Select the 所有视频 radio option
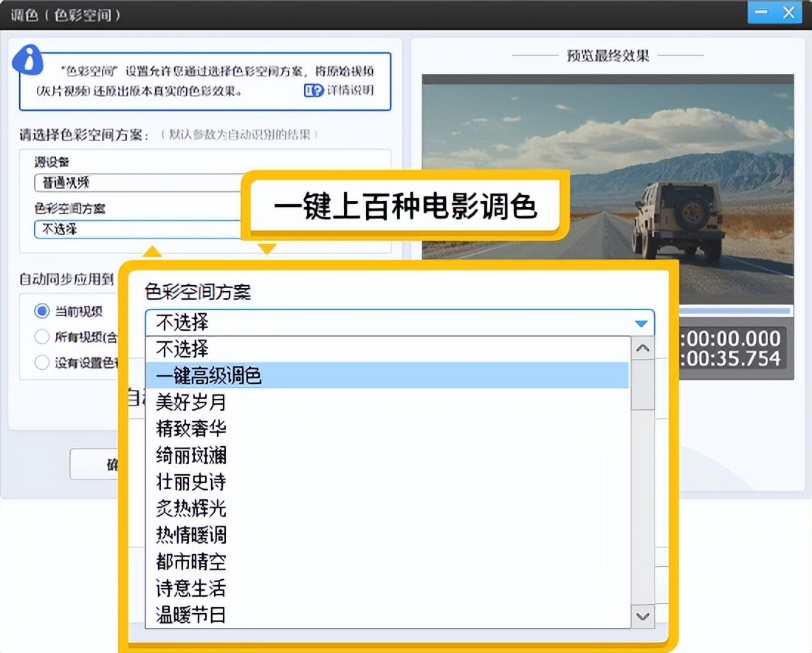812x653 pixels. coord(42,337)
